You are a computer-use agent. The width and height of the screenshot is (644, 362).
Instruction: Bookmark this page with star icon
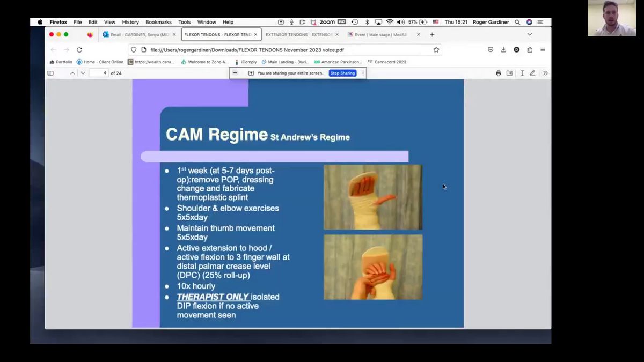pyautogui.click(x=436, y=50)
